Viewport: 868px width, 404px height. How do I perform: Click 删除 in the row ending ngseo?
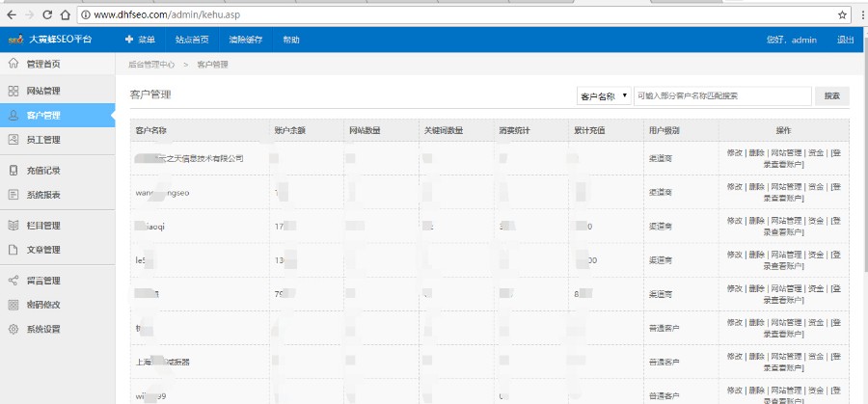click(756, 187)
